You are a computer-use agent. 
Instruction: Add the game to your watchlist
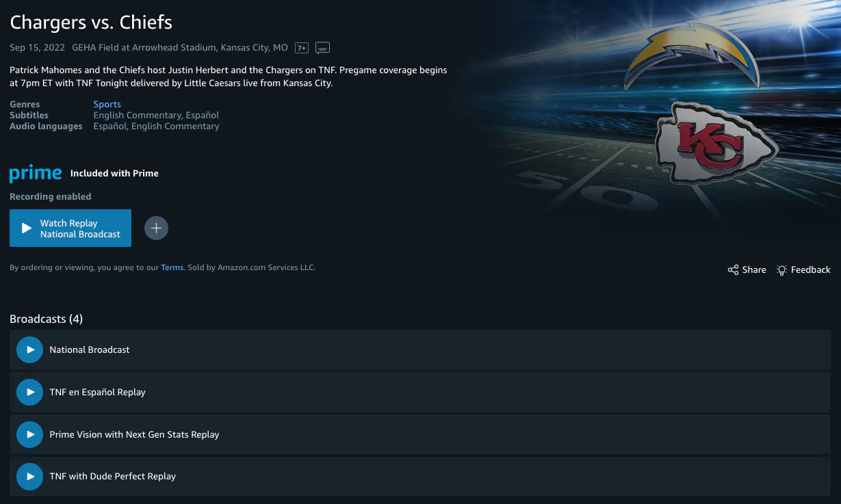click(x=156, y=228)
